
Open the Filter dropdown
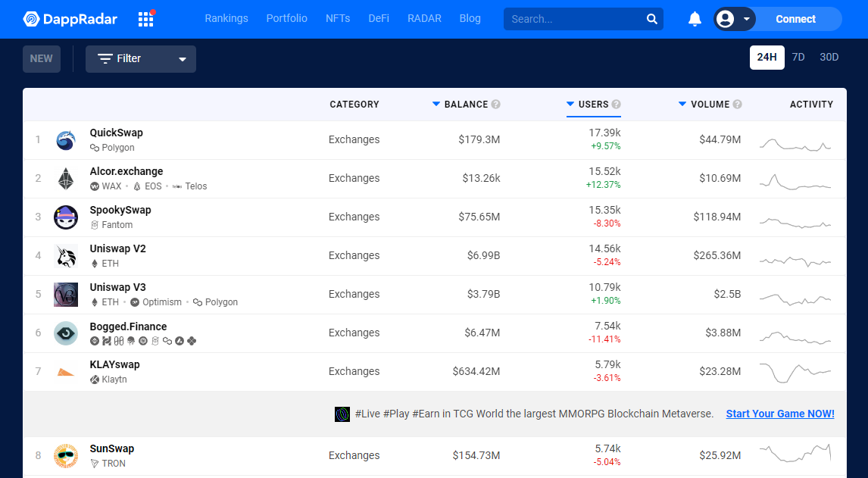point(141,59)
